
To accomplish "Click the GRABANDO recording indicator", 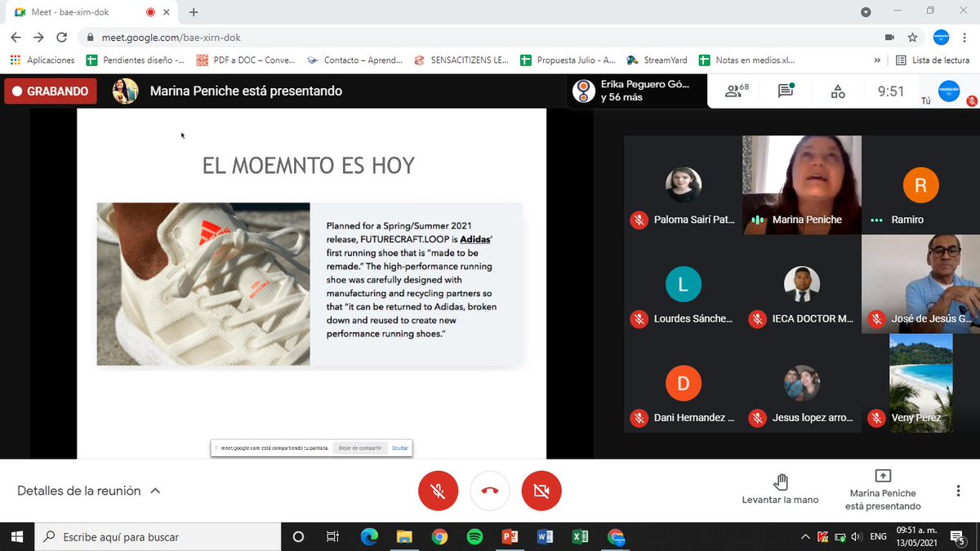I will tap(49, 91).
